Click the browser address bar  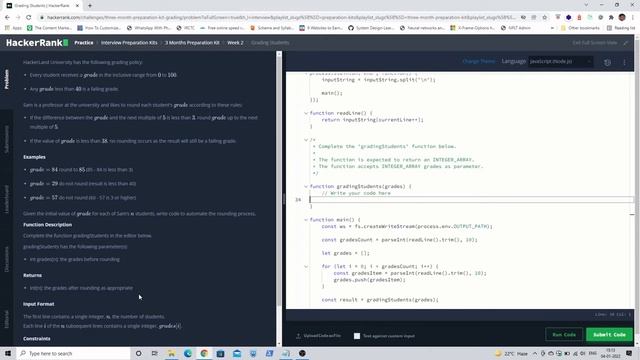point(282,18)
